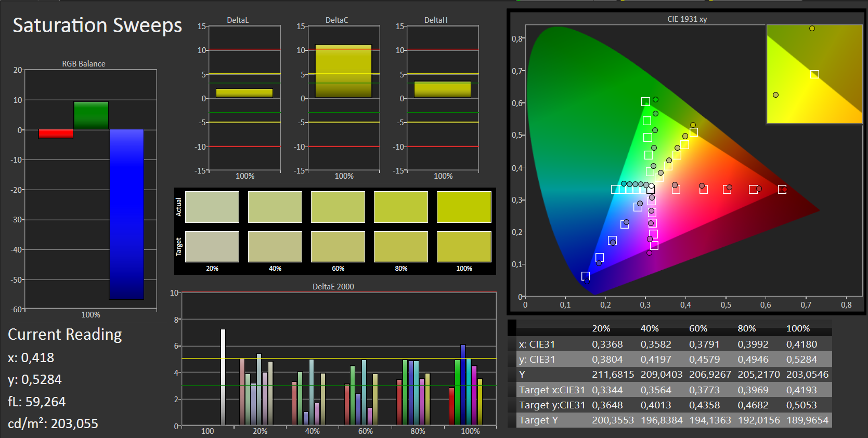Click the yellow zoom inset in CIE chart

pyautogui.click(x=814, y=74)
